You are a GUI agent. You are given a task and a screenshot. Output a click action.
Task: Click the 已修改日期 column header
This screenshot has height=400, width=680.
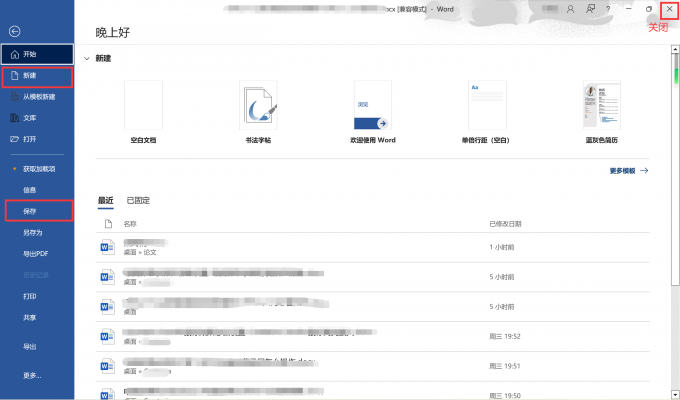[505, 224]
